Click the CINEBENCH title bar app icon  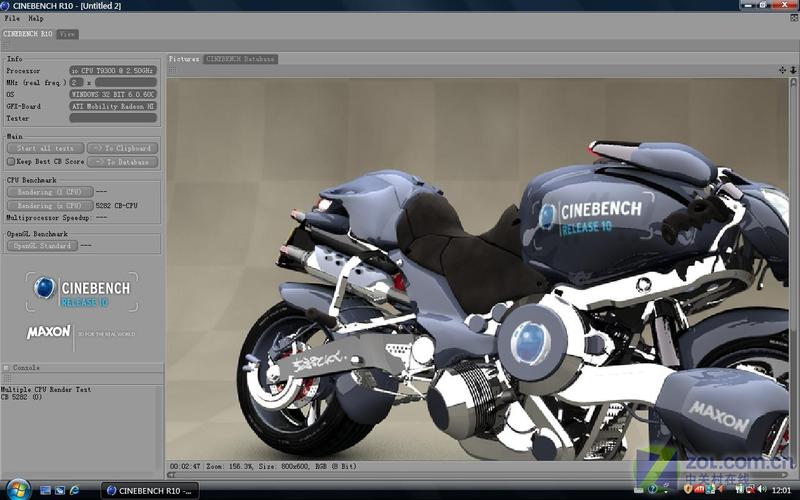[x=5, y=6]
